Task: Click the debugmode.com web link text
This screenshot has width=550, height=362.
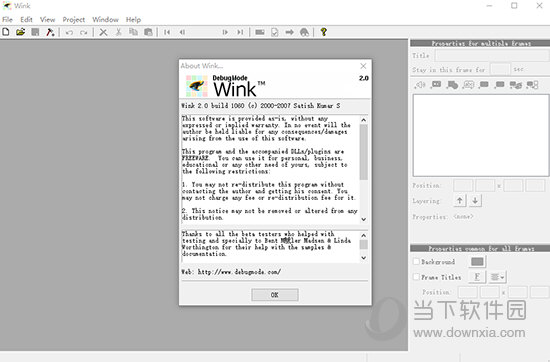Action: point(239,272)
